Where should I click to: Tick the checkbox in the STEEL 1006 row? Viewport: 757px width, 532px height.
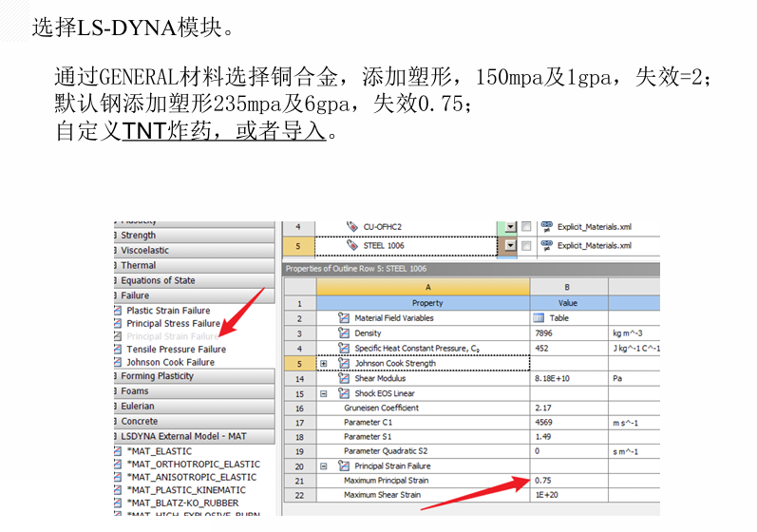[527, 246]
